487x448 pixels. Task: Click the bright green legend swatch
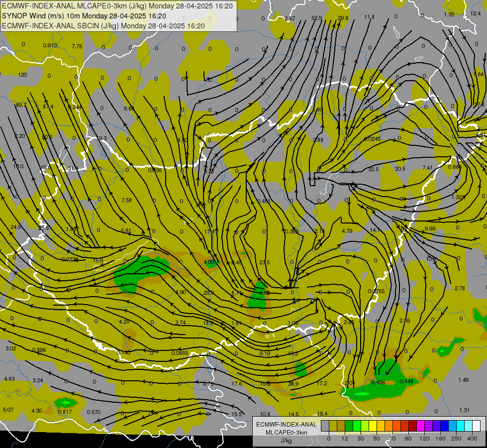[x=357, y=426]
